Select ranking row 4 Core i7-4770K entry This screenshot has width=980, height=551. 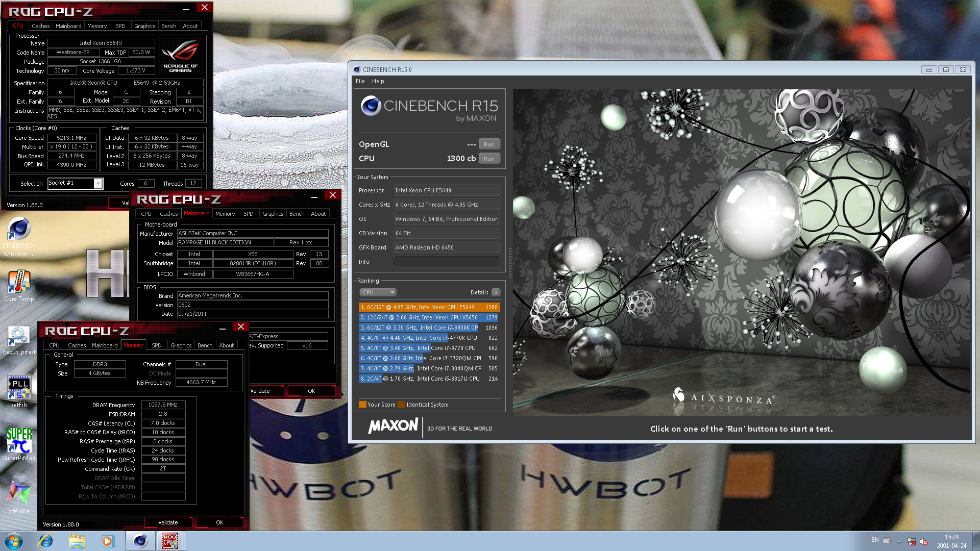coord(429,338)
